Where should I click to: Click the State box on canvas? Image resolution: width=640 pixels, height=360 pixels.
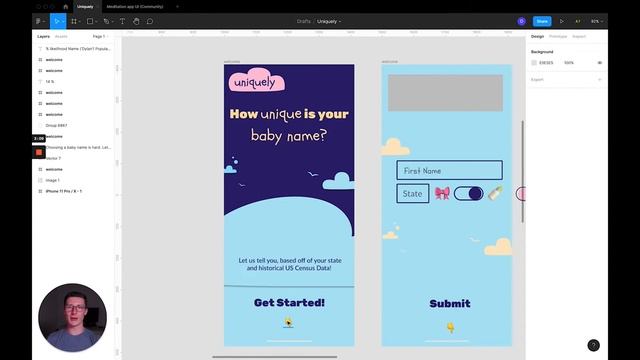(413, 193)
